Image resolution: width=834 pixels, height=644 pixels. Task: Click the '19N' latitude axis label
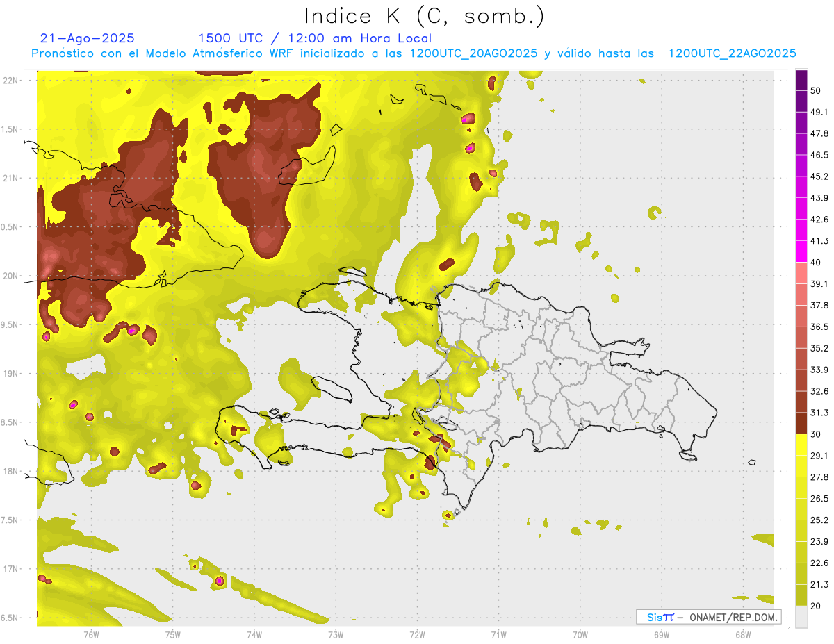pyautogui.click(x=12, y=374)
